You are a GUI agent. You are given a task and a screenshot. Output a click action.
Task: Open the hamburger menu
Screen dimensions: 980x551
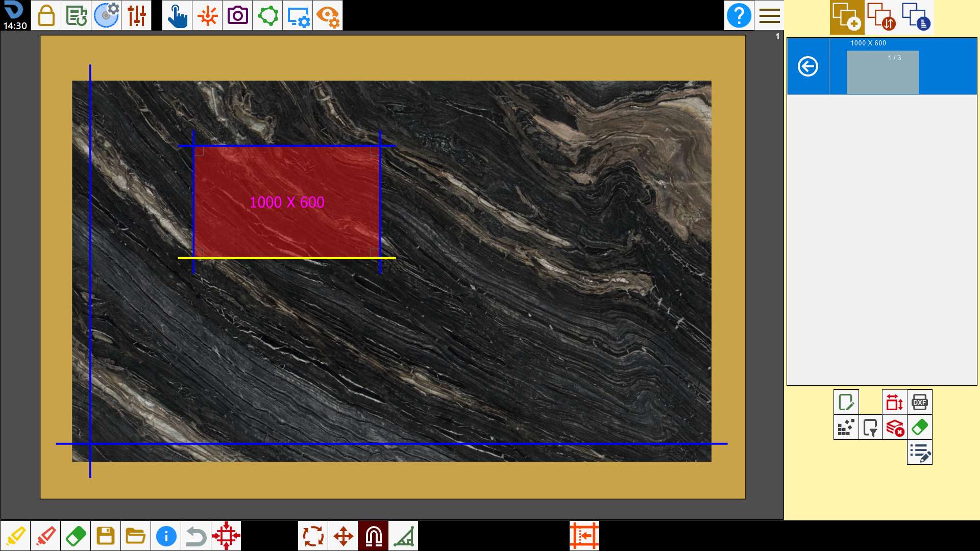(769, 15)
